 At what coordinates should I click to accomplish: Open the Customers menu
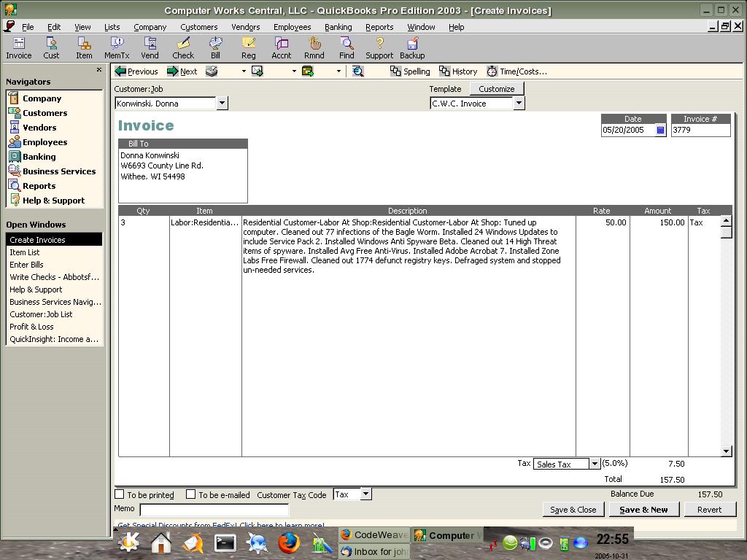tap(198, 27)
